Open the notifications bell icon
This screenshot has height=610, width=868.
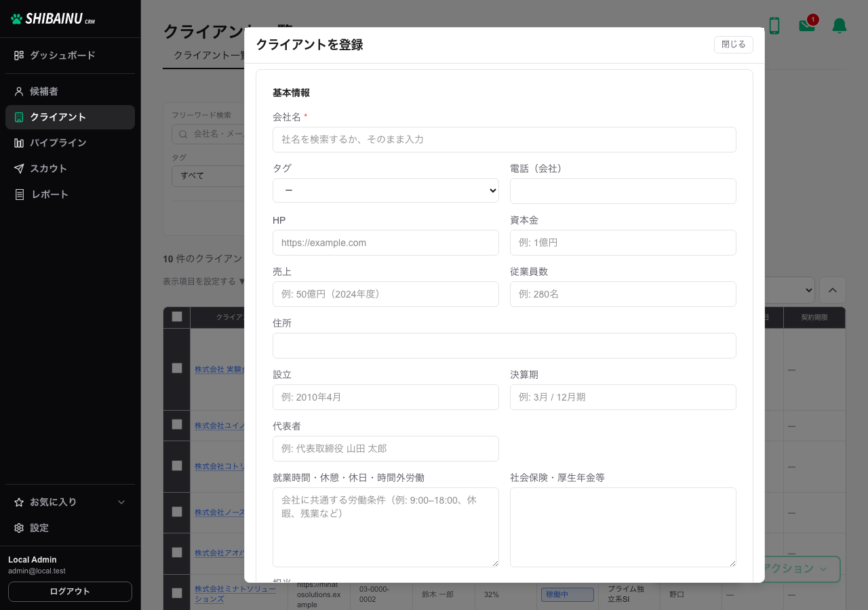(840, 26)
